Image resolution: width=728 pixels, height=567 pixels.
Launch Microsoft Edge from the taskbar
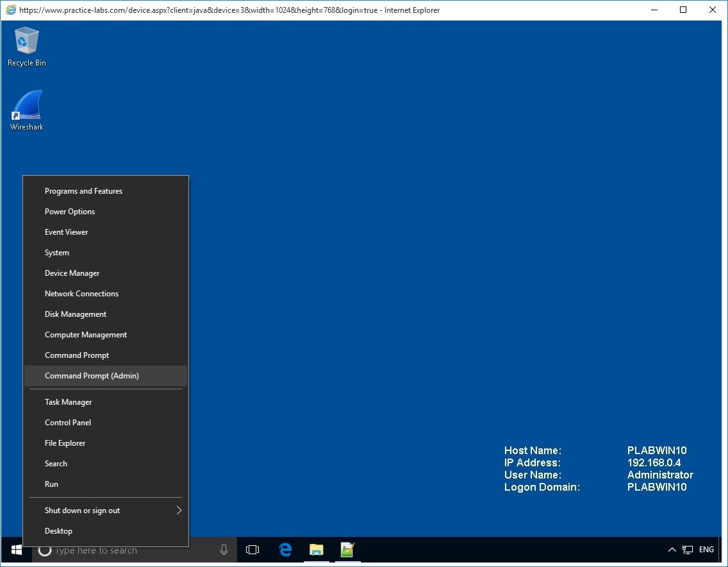pos(285,550)
